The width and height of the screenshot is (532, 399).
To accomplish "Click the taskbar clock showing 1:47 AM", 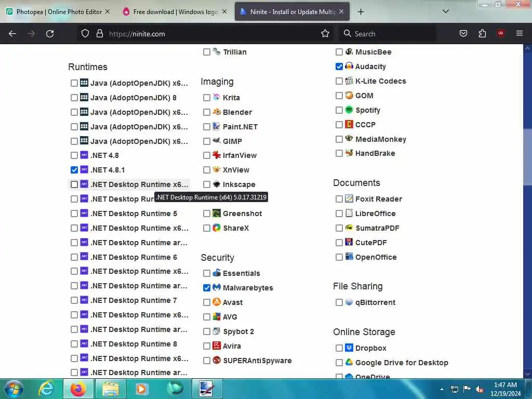I will pos(506,389).
